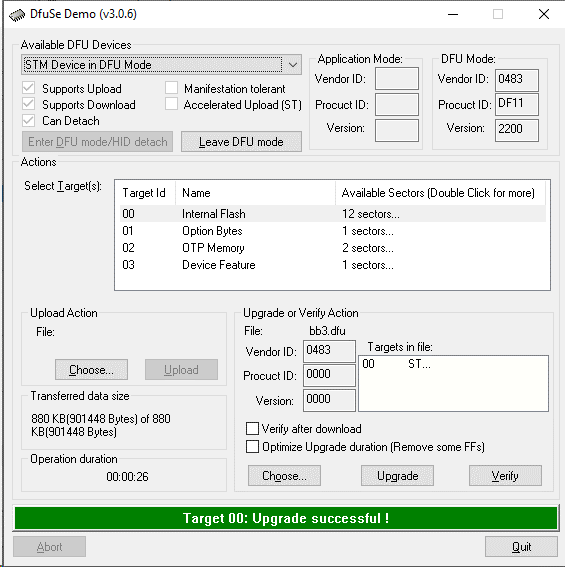The height and width of the screenshot is (567, 565).
Task: Click DFU Mode Version field 2200
Action: [x=517, y=131]
